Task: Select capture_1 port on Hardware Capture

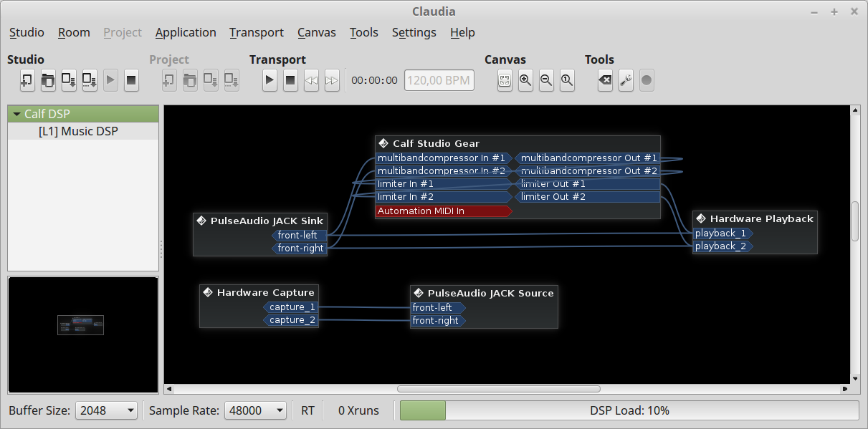Action: [291, 307]
